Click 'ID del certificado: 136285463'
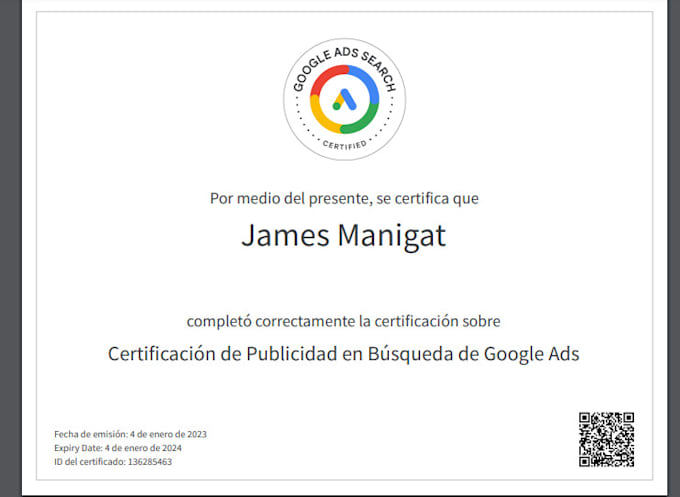The height and width of the screenshot is (497, 680). click(113, 462)
